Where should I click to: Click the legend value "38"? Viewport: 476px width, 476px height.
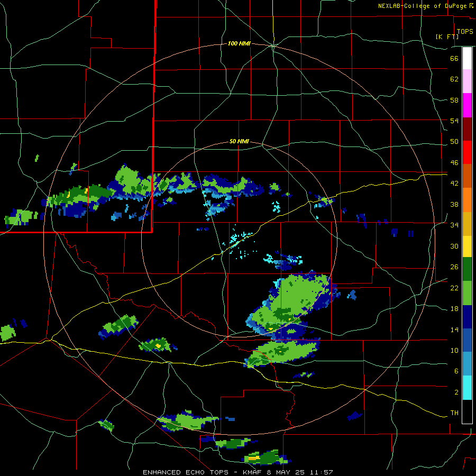tap(454, 204)
